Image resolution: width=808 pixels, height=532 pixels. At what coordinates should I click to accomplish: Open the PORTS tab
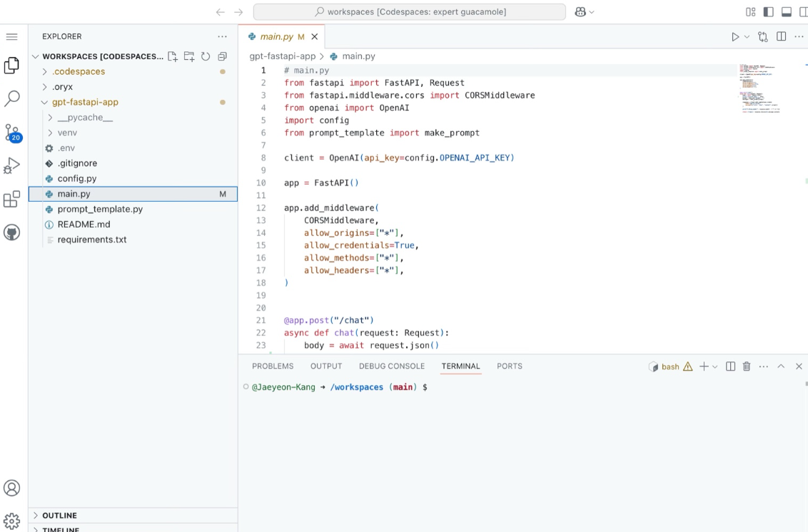(509, 366)
